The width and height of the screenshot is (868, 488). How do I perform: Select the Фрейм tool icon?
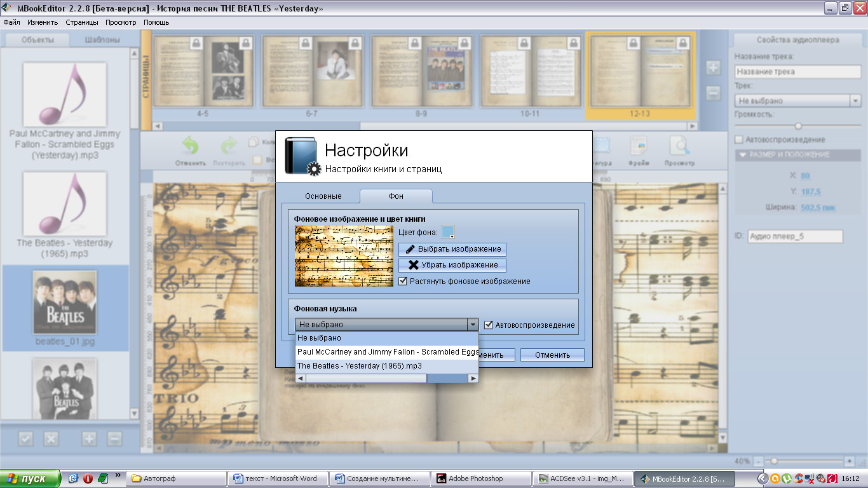point(639,146)
